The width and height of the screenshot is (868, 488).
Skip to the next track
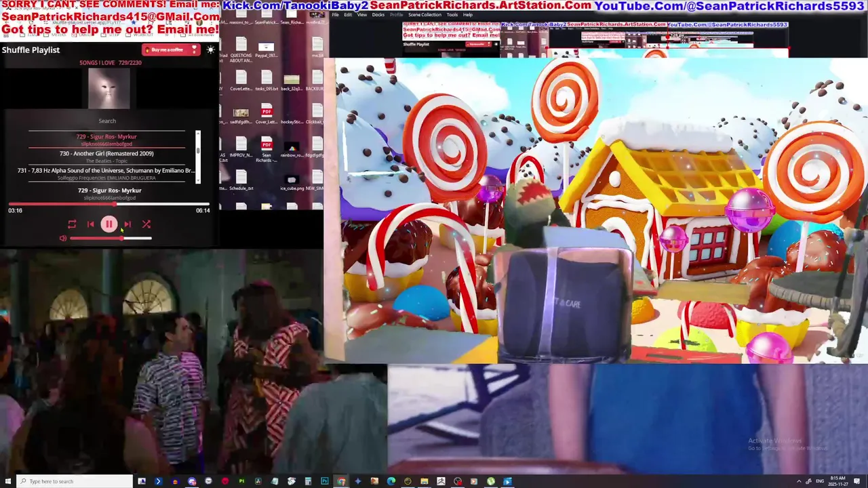click(127, 224)
